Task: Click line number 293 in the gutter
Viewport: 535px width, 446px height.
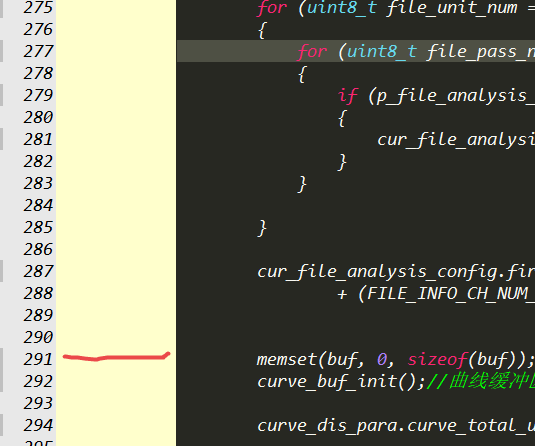Action: click(x=38, y=404)
